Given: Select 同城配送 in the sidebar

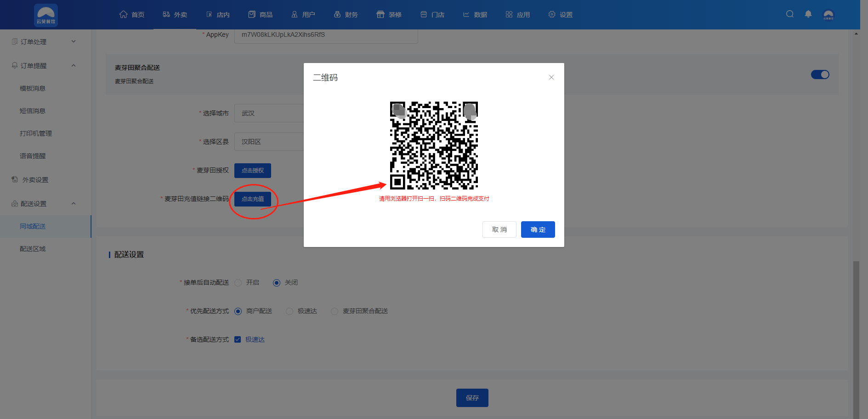Looking at the screenshot, I should click(x=45, y=226).
